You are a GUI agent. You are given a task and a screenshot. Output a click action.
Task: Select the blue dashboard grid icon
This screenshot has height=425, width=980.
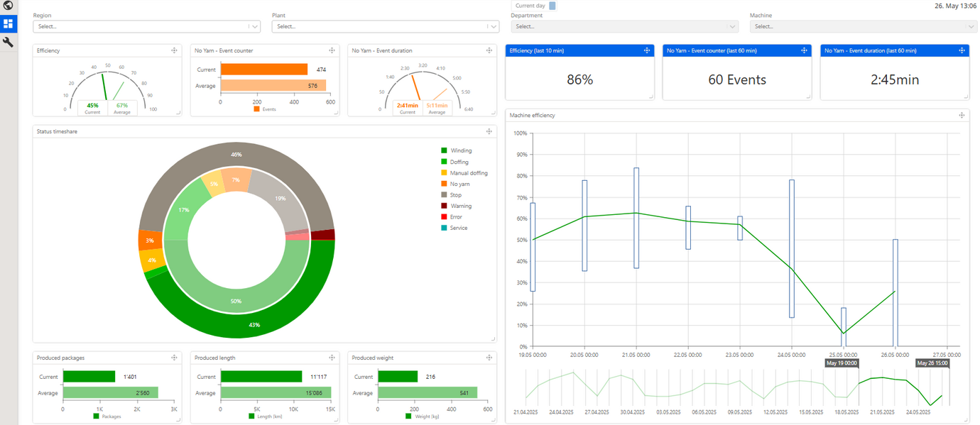9,23
